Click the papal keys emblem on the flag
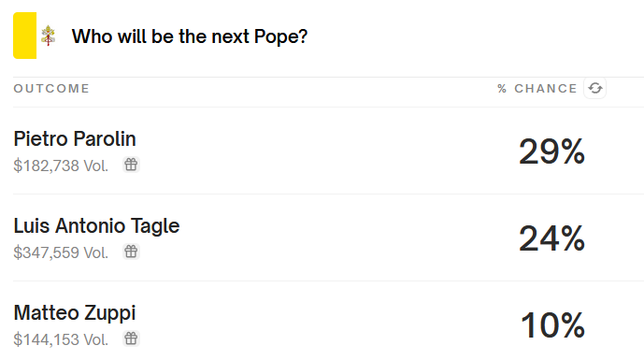This screenshot has height=360, width=644. click(x=48, y=36)
